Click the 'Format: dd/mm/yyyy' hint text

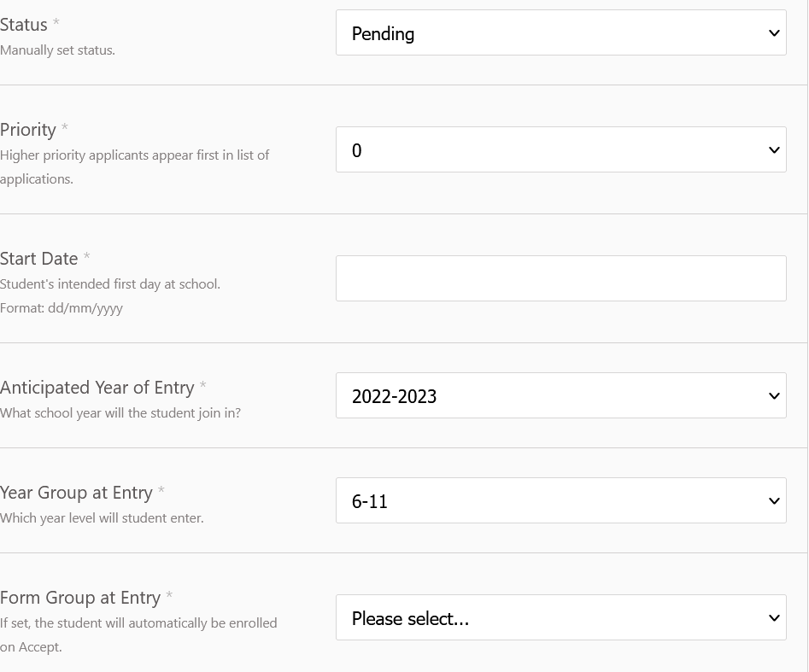click(x=62, y=308)
